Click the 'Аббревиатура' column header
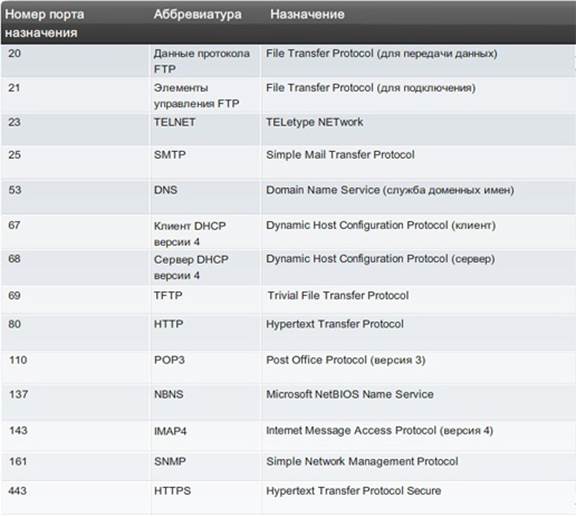The image size is (576, 517). coord(197,14)
